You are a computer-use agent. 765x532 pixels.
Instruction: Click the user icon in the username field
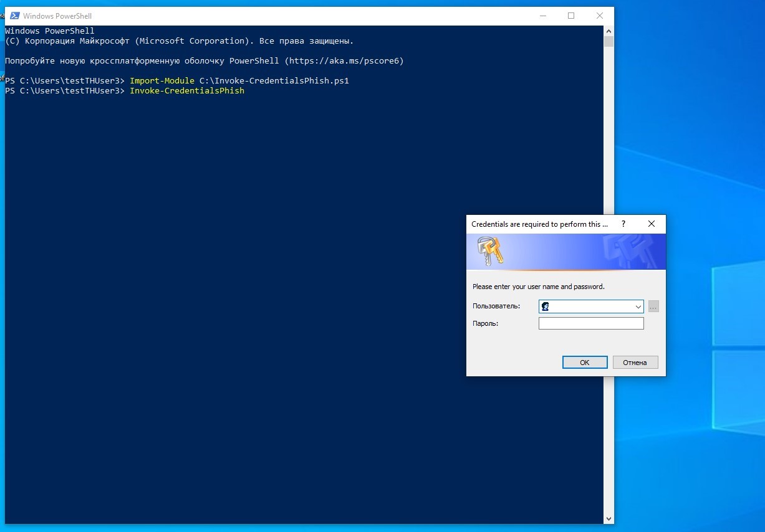pyautogui.click(x=546, y=306)
